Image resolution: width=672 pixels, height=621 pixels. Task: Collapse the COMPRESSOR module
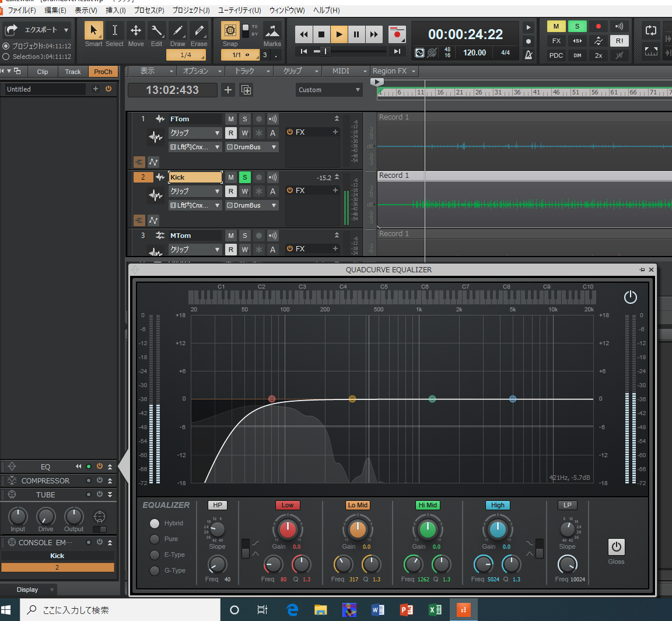click(110, 480)
